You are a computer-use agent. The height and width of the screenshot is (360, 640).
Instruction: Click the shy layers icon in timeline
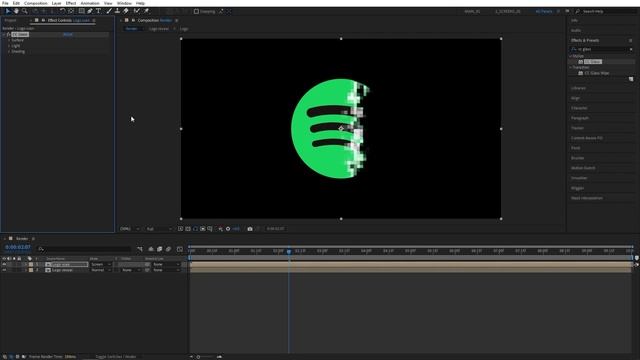[x=151, y=249]
